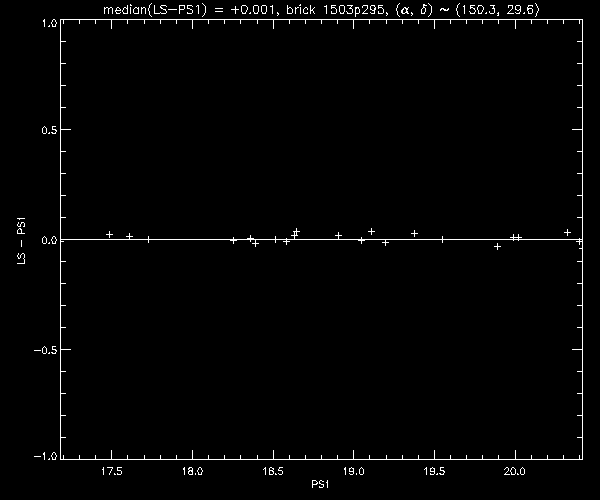
Task: Click the x-axis tick label "17.5"
Action: click(112, 471)
